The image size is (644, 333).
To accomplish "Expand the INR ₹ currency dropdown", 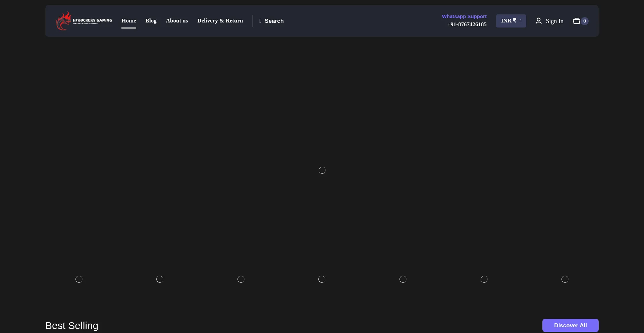I will click(x=511, y=21).
